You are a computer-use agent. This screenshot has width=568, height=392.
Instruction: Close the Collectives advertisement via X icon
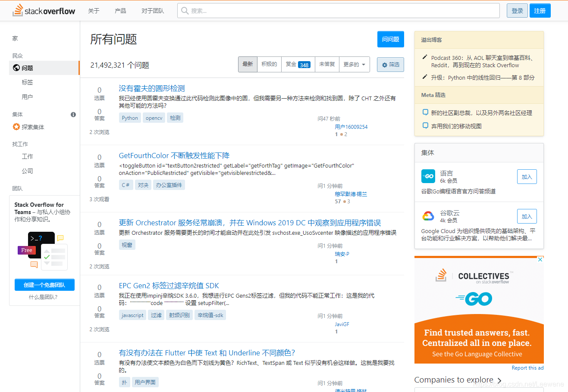[x=540, y=260]
